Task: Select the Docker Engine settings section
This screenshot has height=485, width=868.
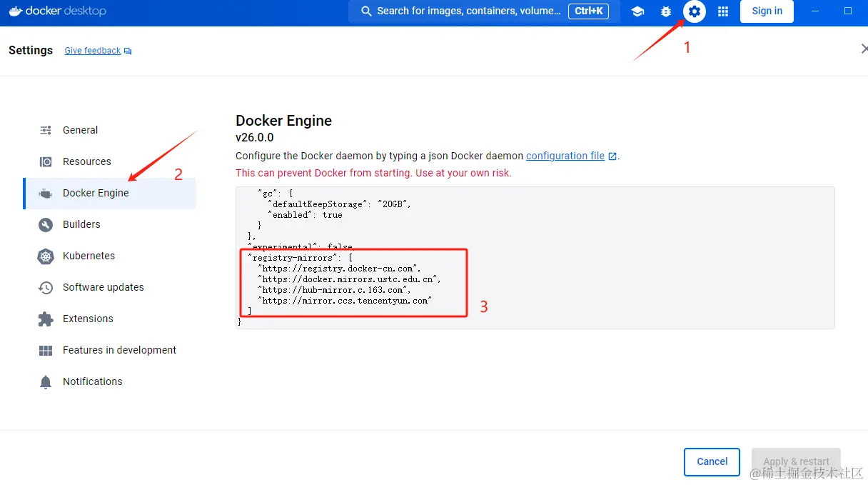Action: (x=109, y=193)
